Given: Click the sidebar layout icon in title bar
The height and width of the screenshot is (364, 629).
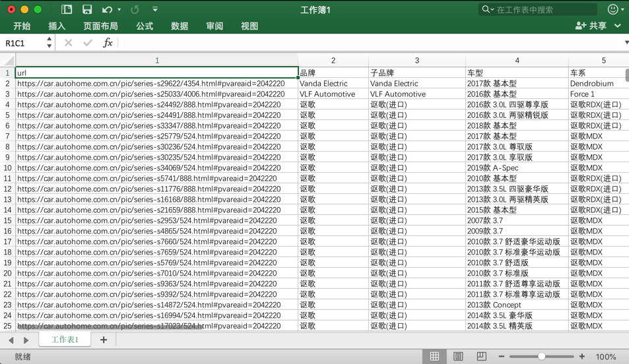Looking at the screenshot, I should click(x=67, y=9).
